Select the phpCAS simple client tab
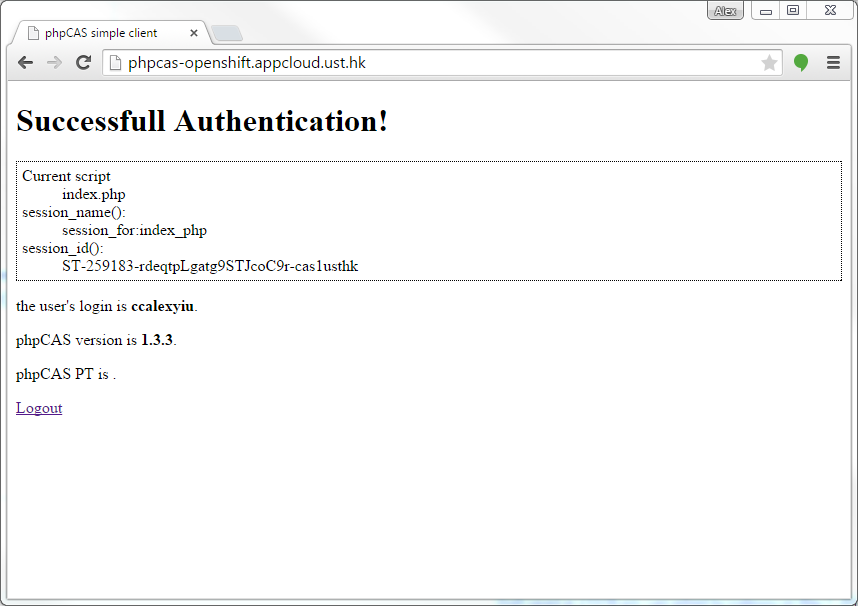Screen dimensions: 858x606 pos(100,33)
